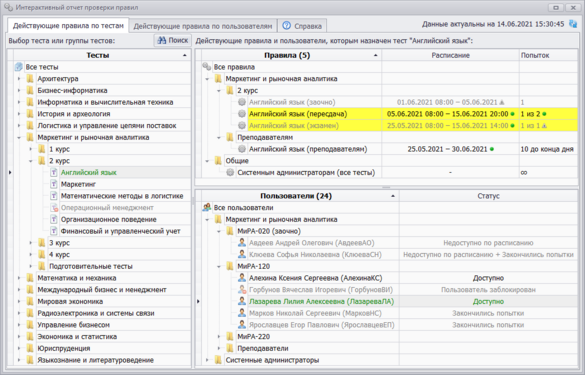Viewport: 585px width, 375px height.
Task: Click user icon of Алехина Ксения Сергеевна
Action: pos(242,278)
